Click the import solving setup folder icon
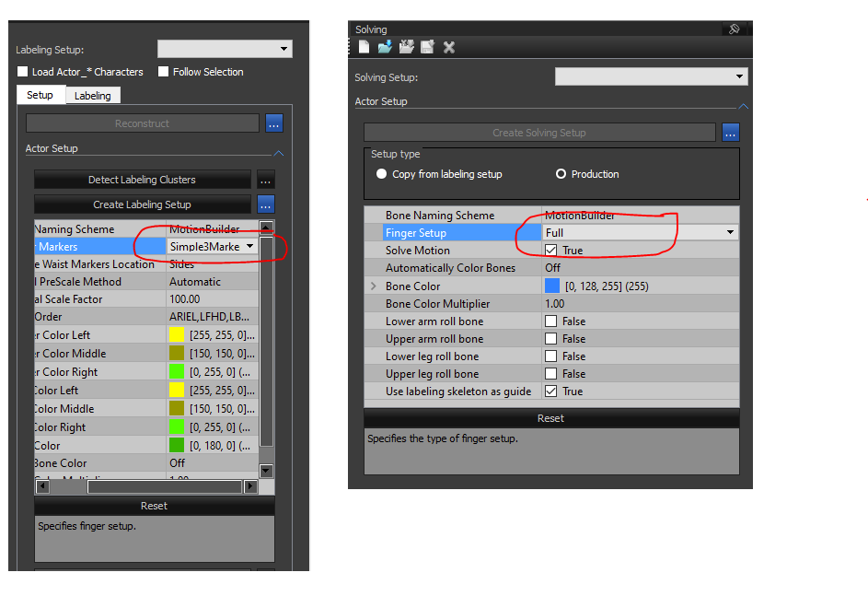 385,47
